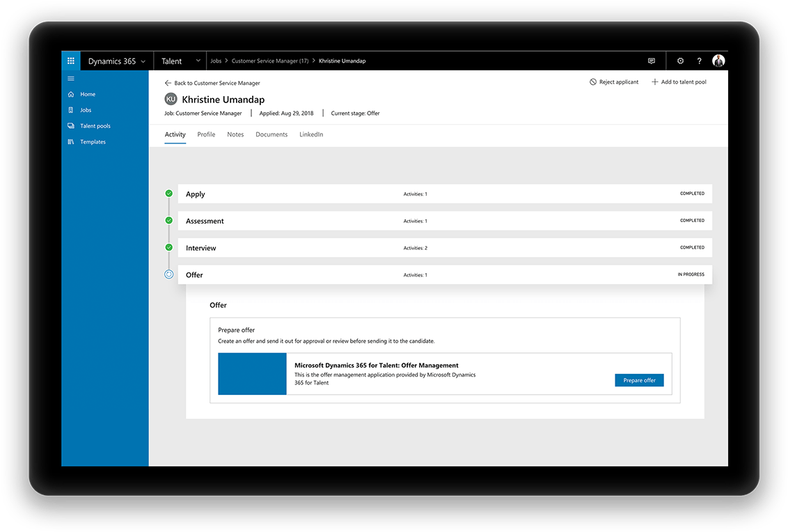The width and height of the screenshot is (788, 532).
Task: Click the Reject applicant circle icon
Action: pyautogui.click(x=593, y=82)
